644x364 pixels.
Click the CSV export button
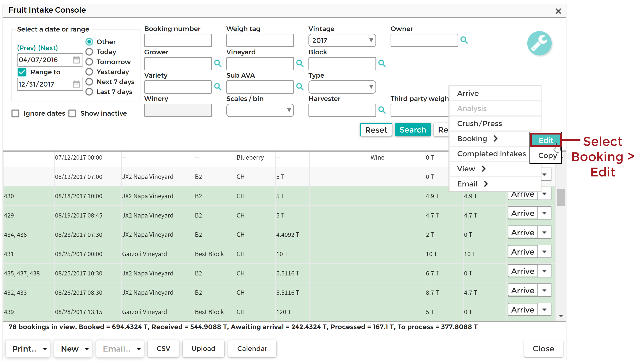click(163, 348)
